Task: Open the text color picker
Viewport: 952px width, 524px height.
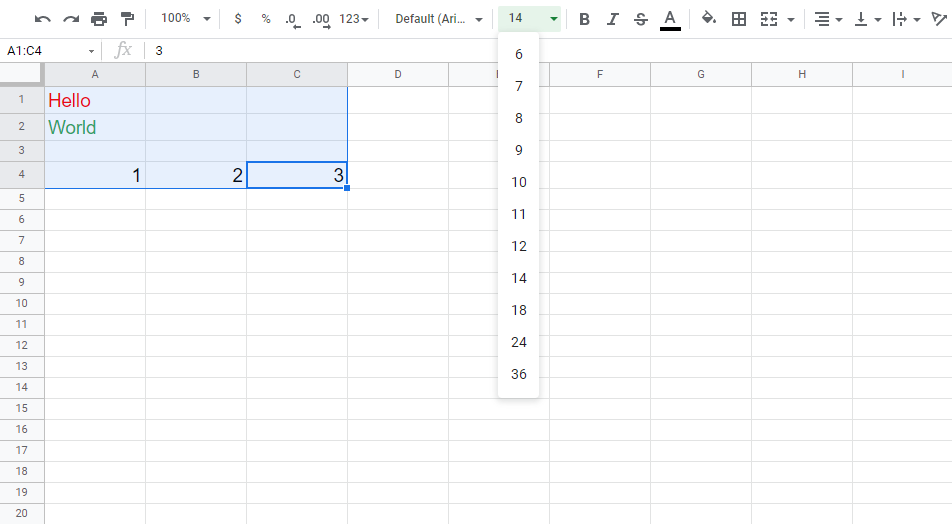Action: coord(670,19)
